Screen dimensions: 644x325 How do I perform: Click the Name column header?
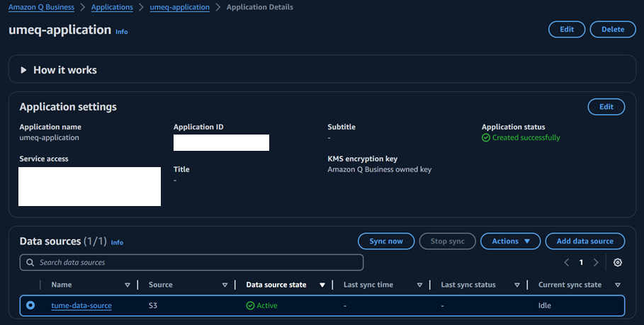tap(62, 285)
